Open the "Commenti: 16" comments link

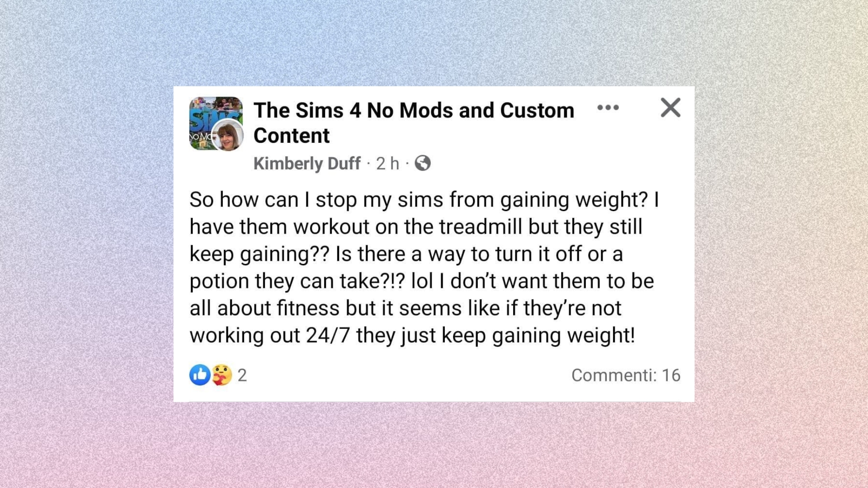coord(625,375)
